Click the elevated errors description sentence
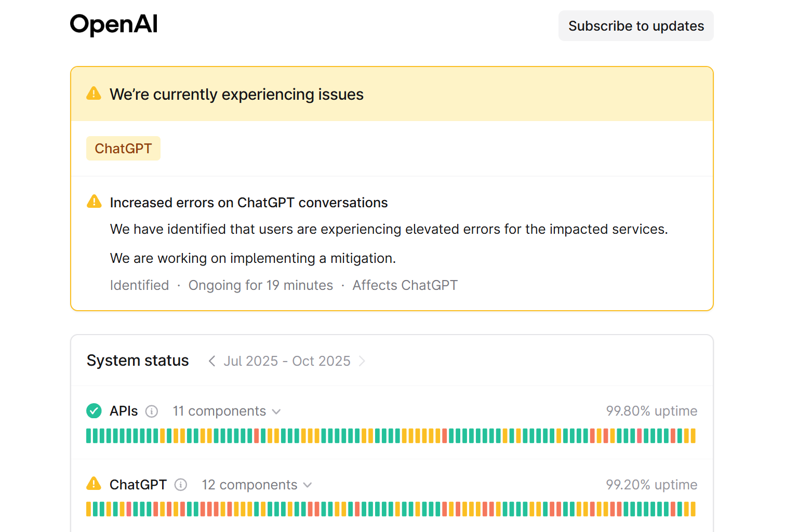The height and width of the screenshot is (532, 798). click(x=389, y=229)
